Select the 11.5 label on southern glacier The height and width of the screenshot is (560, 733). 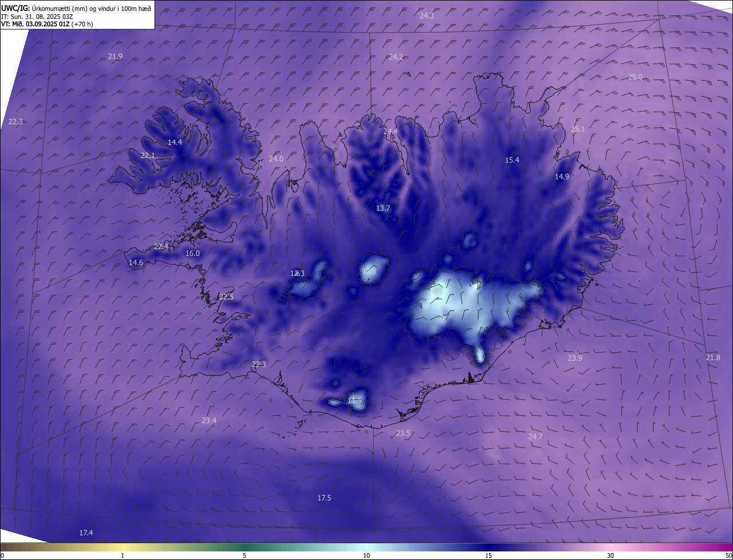(x=354, y=401)
